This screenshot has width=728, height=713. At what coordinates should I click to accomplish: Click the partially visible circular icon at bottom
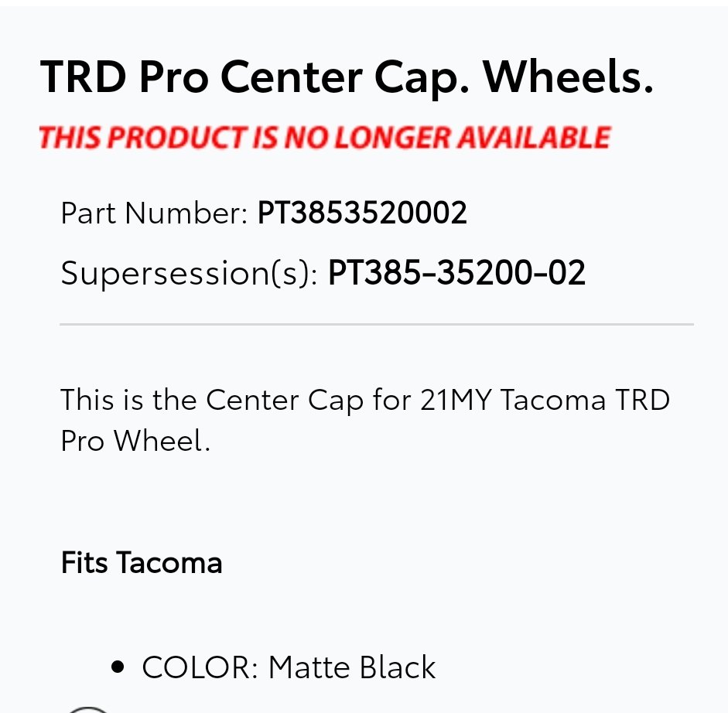pos(88,710)
